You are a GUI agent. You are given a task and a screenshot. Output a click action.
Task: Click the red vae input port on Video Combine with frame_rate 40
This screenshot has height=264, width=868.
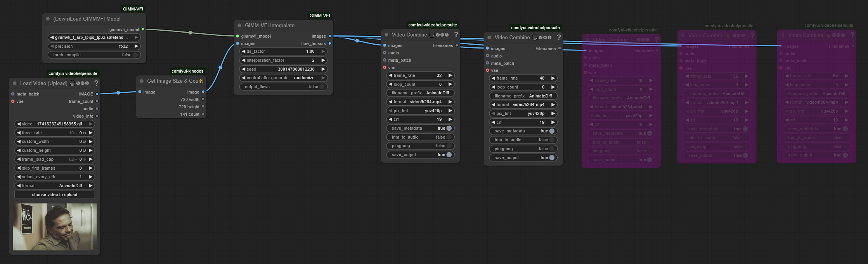pos(487,70)
